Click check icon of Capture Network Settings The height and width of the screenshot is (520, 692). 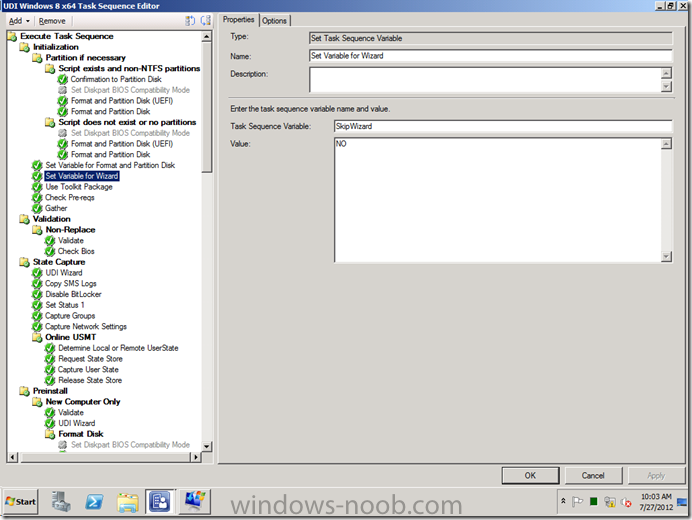coord(37,327)
